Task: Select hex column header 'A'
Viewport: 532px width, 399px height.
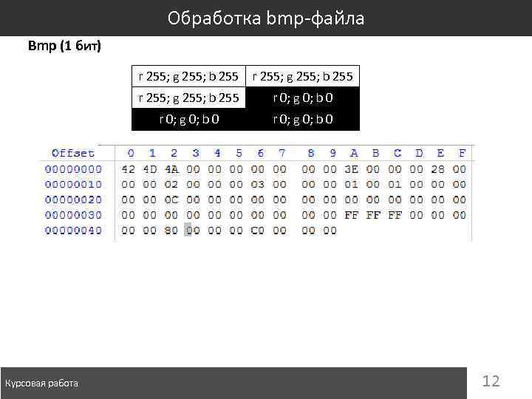Action: pyautogui.click(x=354, y=154)
